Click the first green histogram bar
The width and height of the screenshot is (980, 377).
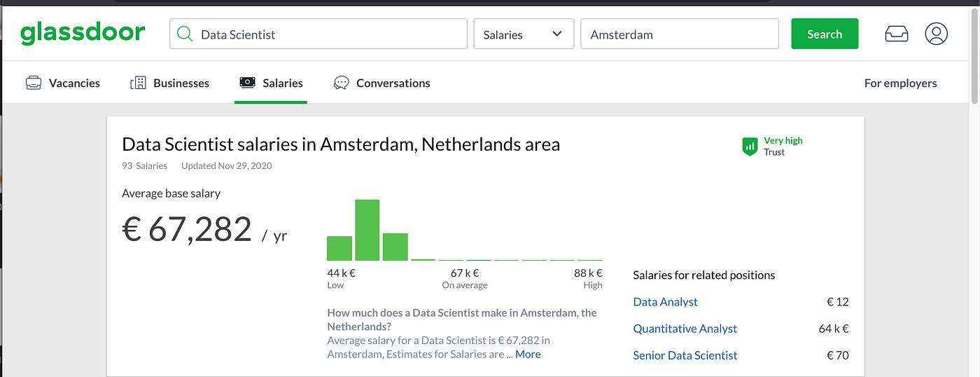coord(339,248)
